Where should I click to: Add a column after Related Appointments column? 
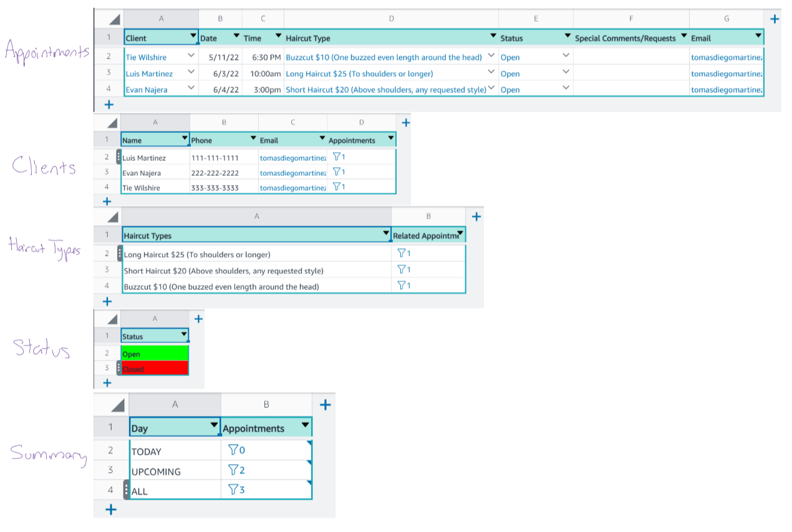(476, 217)
